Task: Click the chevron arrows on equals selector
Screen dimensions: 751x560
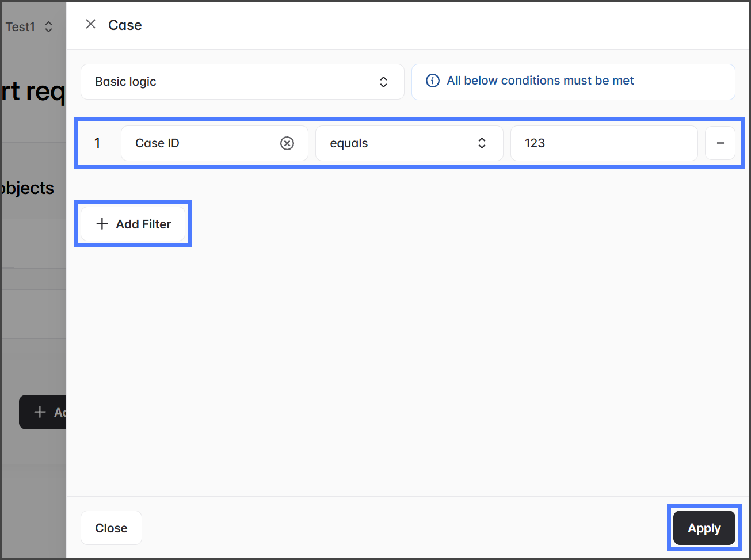Action: coord(482,143)
